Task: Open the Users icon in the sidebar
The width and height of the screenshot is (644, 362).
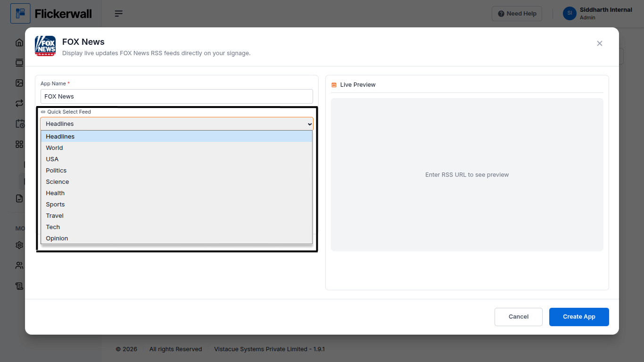Action: click(19, 265)
